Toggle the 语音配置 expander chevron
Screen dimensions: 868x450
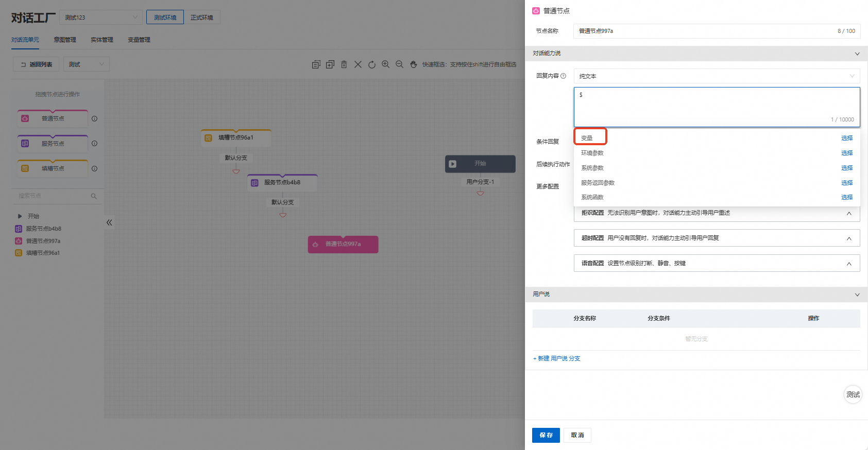click(849, 264)
